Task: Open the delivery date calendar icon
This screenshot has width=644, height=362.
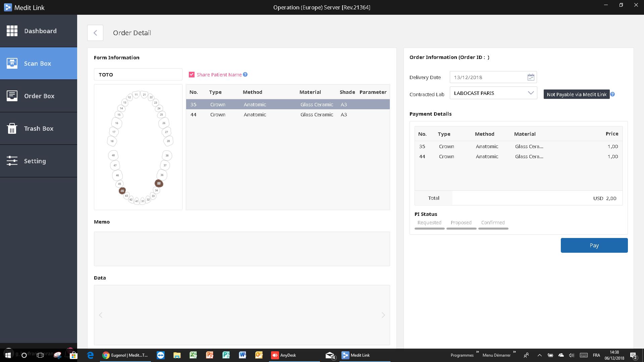Action: click(531, 77)
